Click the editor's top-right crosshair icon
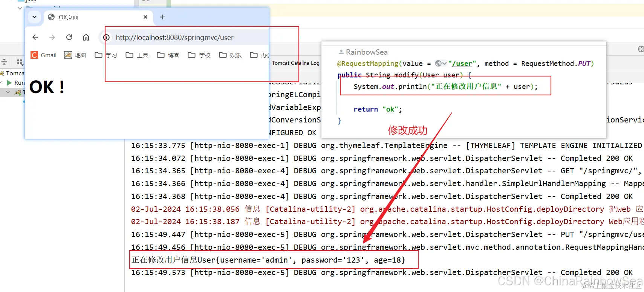The width and height of the screenshot is (644, 292). click(641, 49)
